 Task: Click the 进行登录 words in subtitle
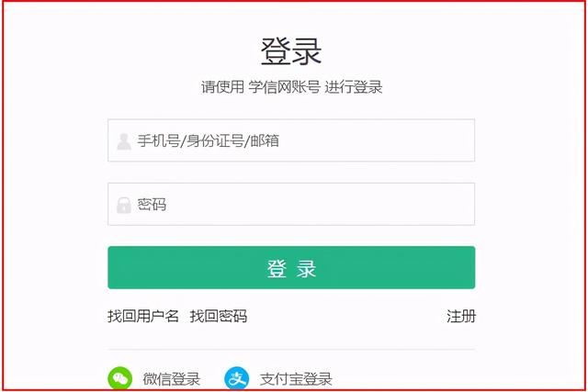click(x=353, y=87)
